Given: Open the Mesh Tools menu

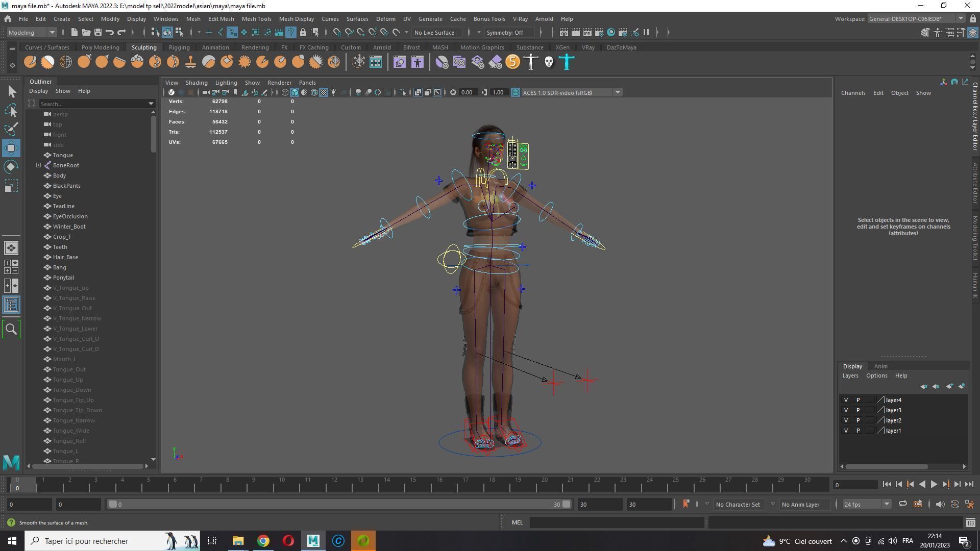Looking at the screenshot, I should (256, 19).
